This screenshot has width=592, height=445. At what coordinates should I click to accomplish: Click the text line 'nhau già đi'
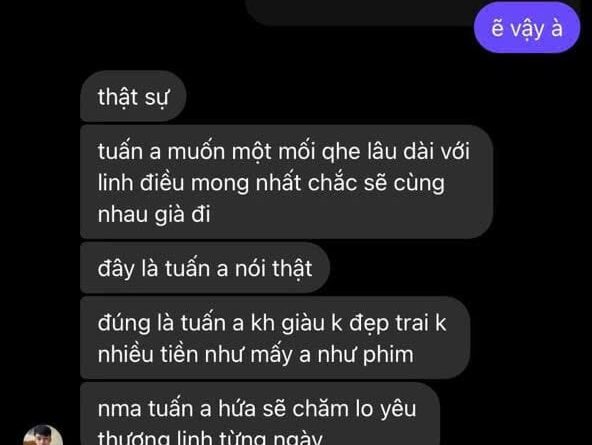click(154, 214)
